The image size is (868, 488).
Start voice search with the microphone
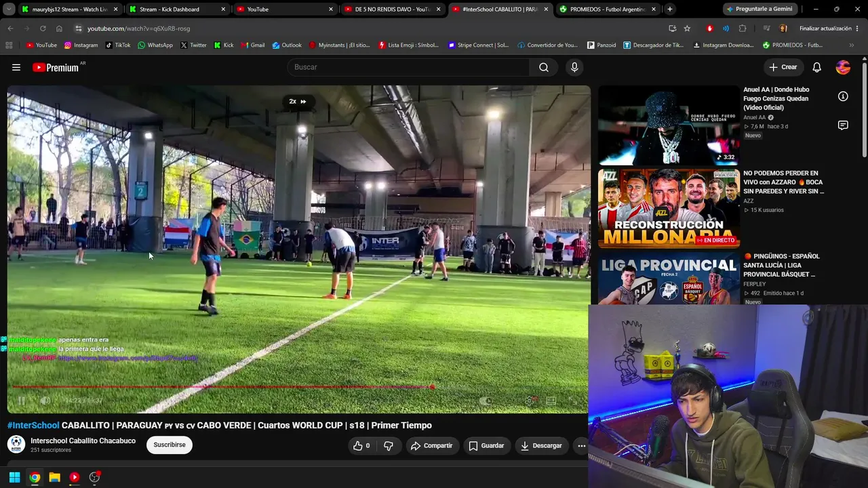574,67
